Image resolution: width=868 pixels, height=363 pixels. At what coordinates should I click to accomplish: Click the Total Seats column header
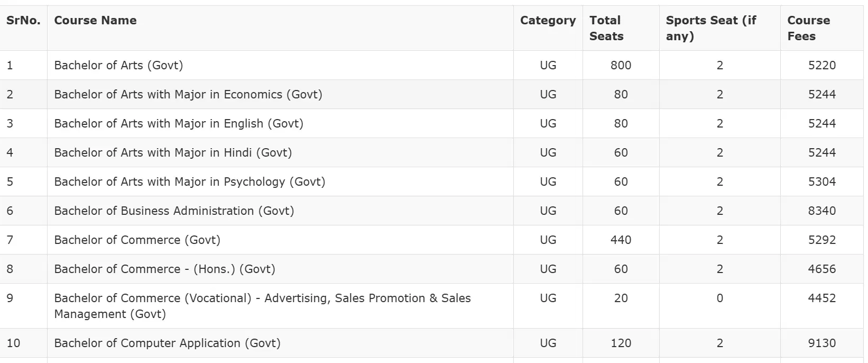(x=606, y=28)
